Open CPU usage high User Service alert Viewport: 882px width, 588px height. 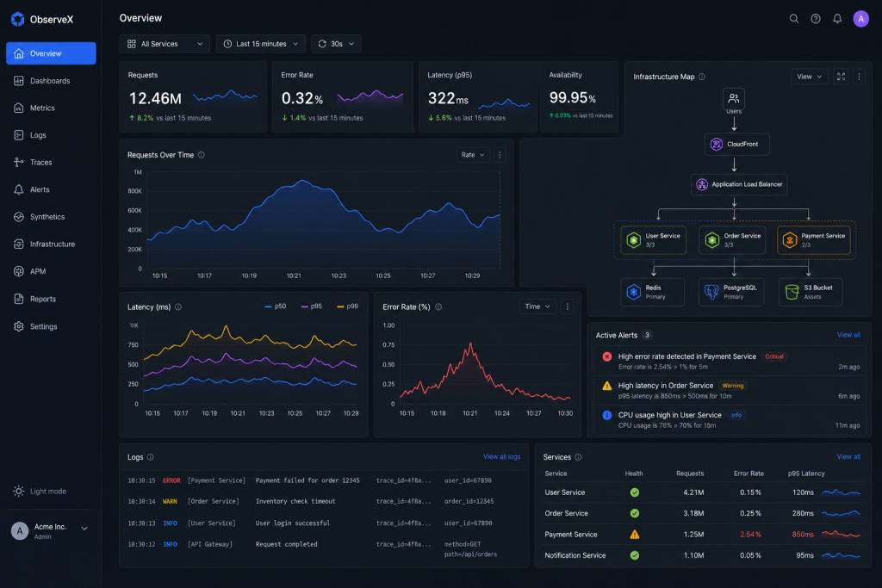pos(729,419)
